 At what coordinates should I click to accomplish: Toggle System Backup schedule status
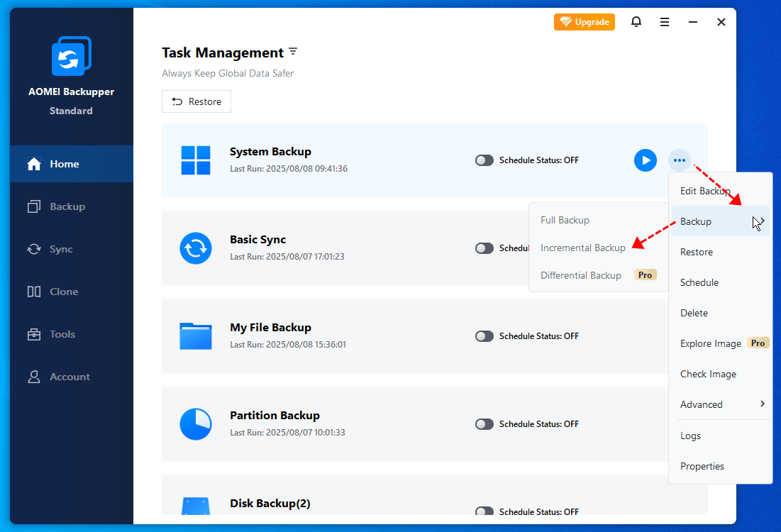tap(484, 160)
